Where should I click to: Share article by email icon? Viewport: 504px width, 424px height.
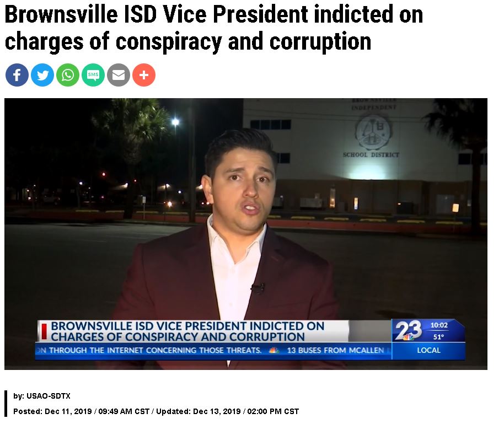119,75
